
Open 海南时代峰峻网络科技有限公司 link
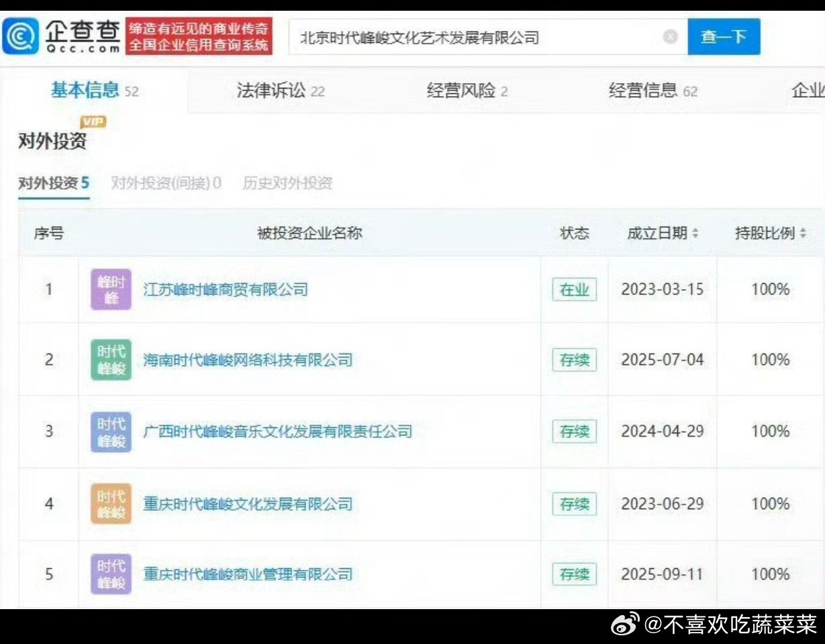[x=248, y=360]
